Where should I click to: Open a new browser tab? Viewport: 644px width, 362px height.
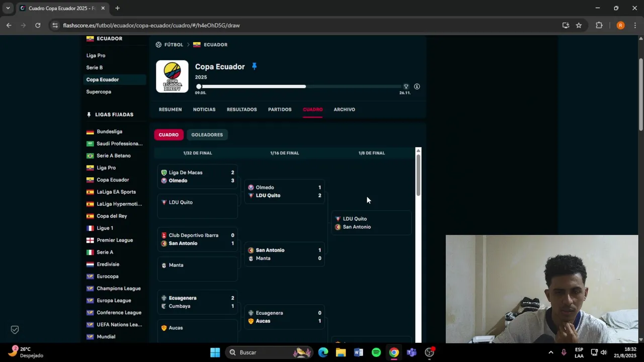(x=117, y=8)
